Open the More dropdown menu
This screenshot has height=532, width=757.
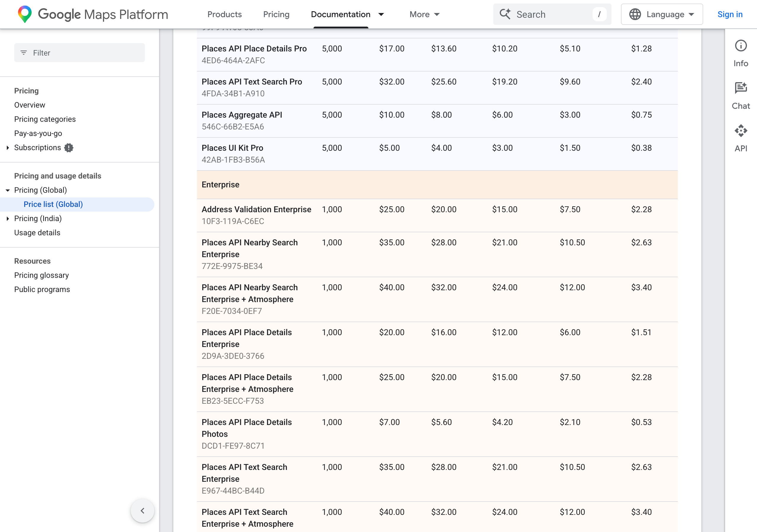click(x=424, y=14)
